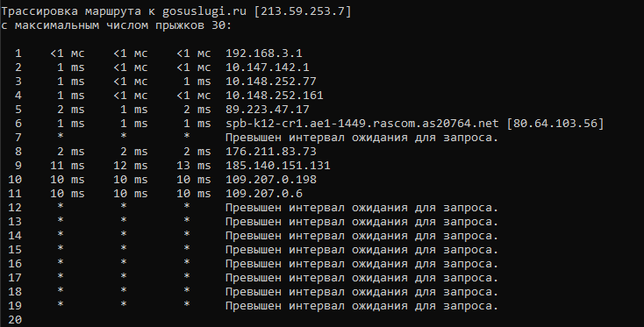
Task: Click the address 10.148.252.161
Action: [x=275, y=96]
